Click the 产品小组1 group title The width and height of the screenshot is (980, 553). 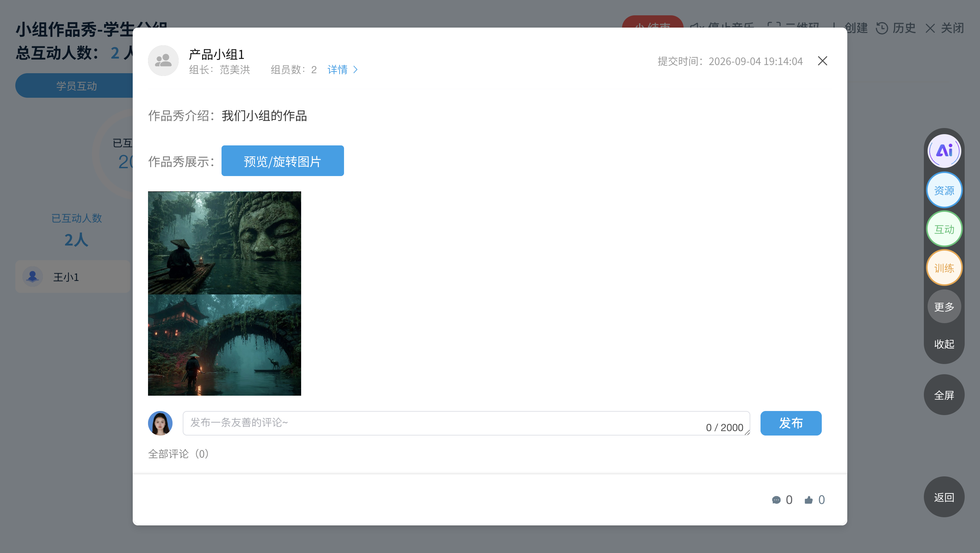coord(216,54)
